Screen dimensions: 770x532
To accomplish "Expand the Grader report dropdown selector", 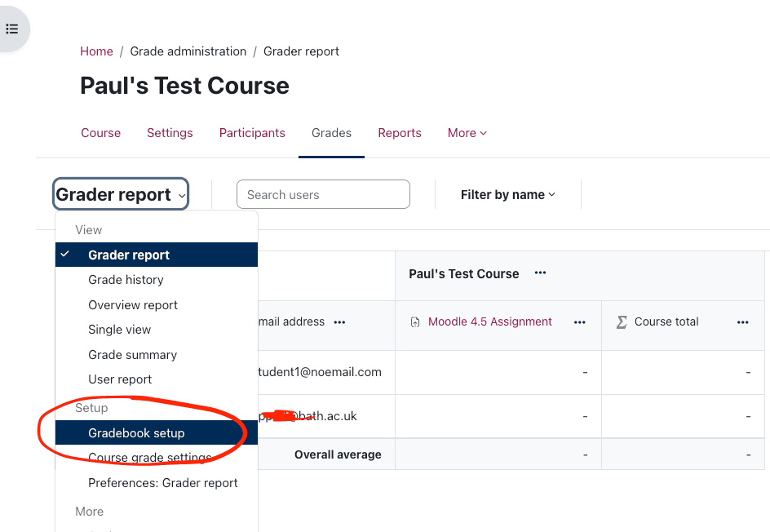I will [121, 195].
